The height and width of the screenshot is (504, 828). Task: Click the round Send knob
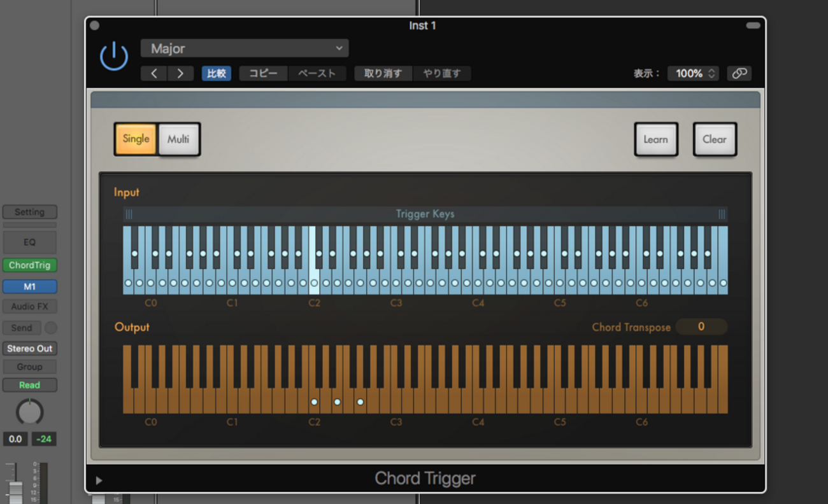tap(50, 328)
